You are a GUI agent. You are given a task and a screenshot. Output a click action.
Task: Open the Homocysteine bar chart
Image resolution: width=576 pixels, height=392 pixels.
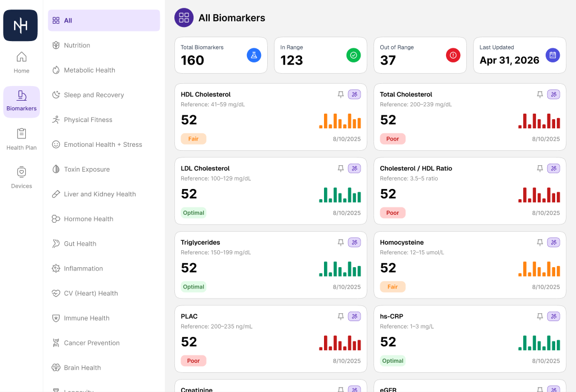tap(539, 269)
